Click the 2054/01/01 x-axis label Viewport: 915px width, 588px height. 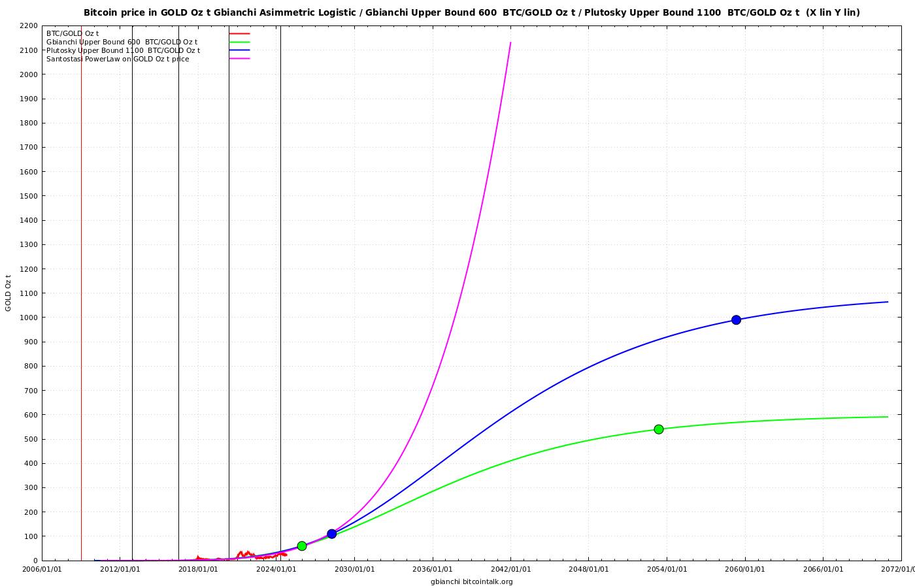click(667, 569)
